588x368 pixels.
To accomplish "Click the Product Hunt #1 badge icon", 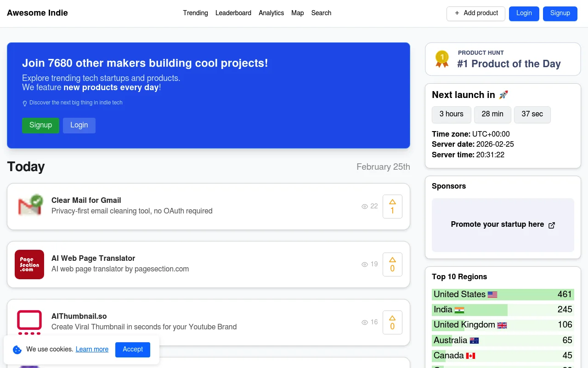I will click(x=441, y=59).
